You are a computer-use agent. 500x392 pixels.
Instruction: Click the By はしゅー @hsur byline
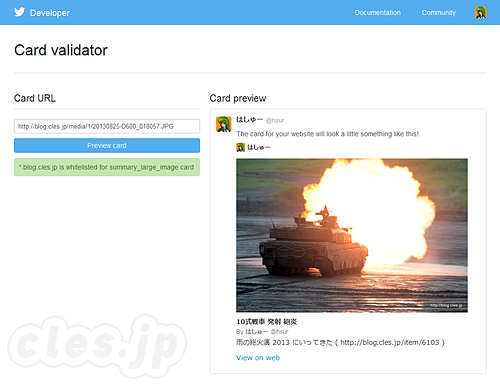coord(262,332)
